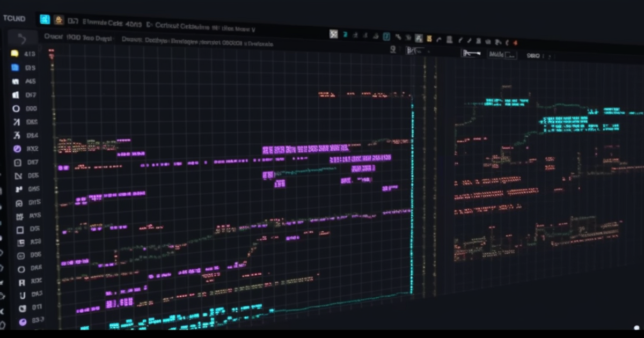Open the dropdown next to the Mute field

(510, 54)
